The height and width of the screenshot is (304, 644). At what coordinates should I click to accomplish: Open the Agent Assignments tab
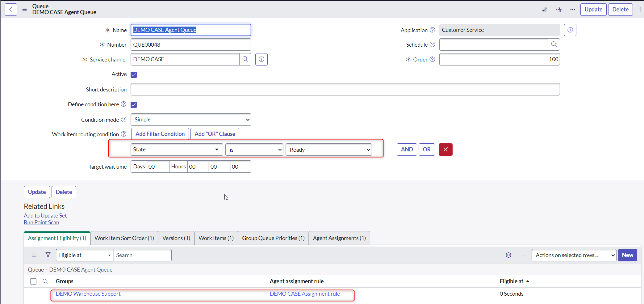(340, 238)
